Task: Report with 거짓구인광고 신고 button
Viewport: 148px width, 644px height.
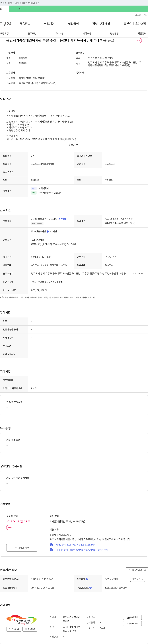Action: point(137,570)
